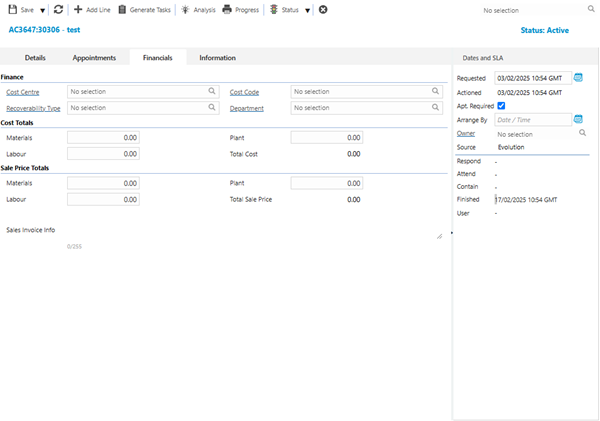
Task: Open Analysis via the lightbulb icon
Action: click(185, 9)
